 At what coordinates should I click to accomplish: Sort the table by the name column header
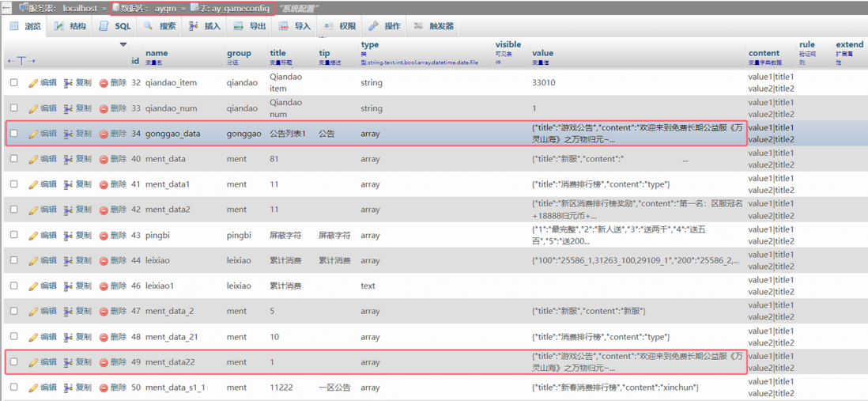point(157,53)
